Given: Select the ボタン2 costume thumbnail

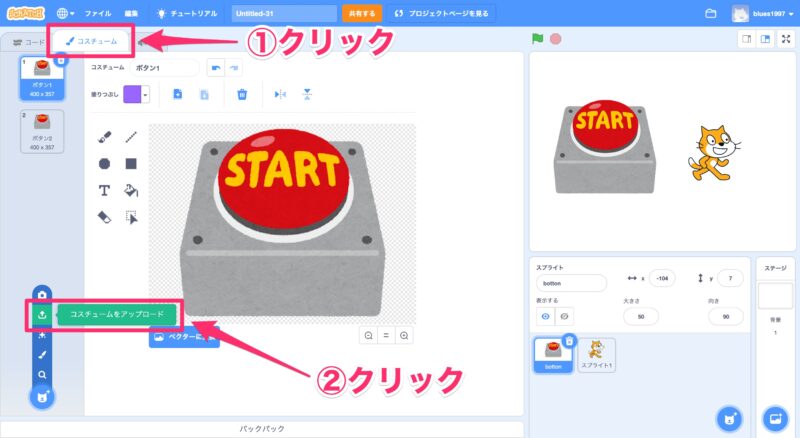Looking at the screenshot, I should click(x=41, y=132).
